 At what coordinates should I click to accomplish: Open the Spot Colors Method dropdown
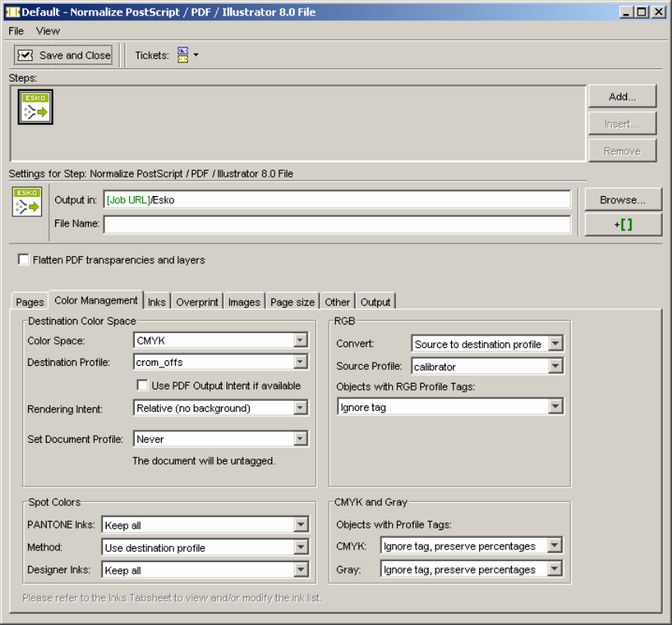[x=301, y=547]
